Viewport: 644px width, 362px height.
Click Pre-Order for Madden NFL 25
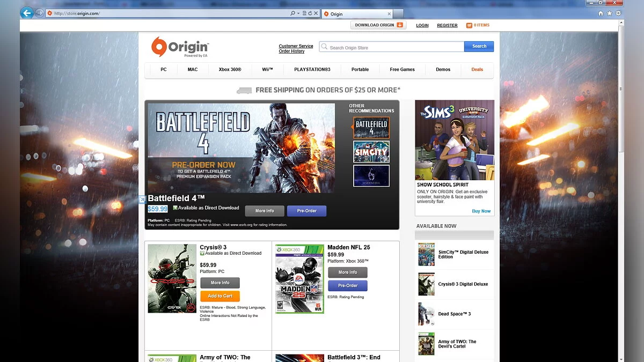pyautogui.click(x=348, y=286)
